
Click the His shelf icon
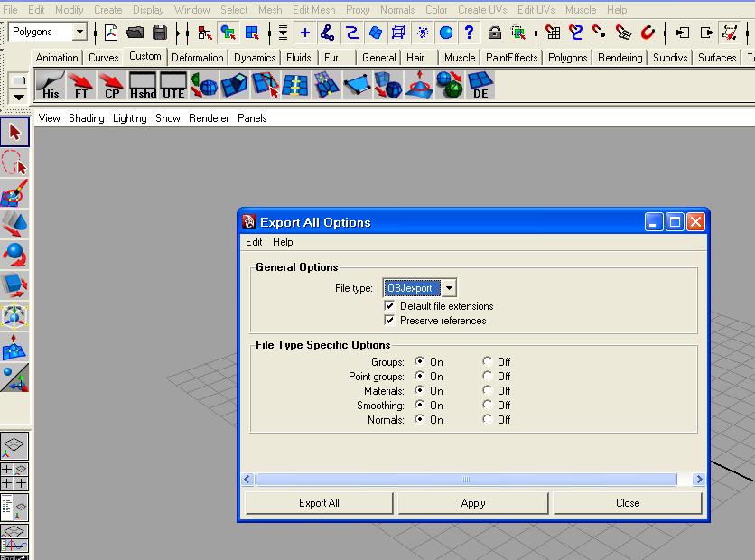(x=50, y=85)
